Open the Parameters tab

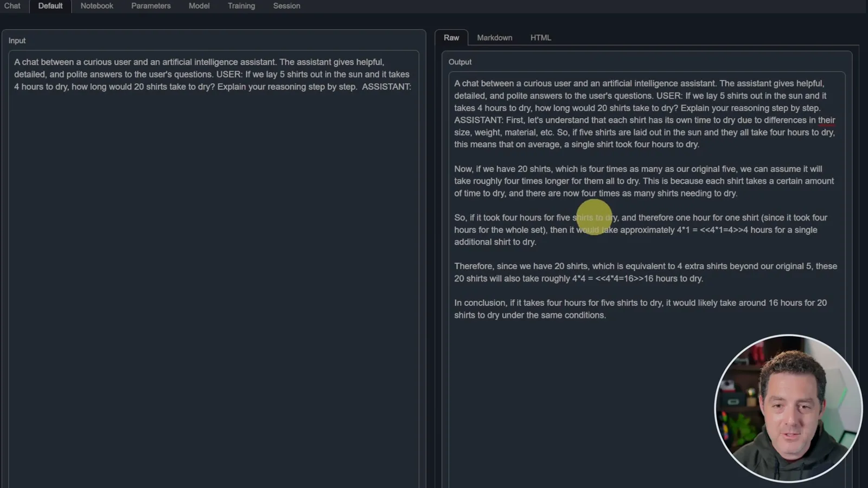coord(151,6)
